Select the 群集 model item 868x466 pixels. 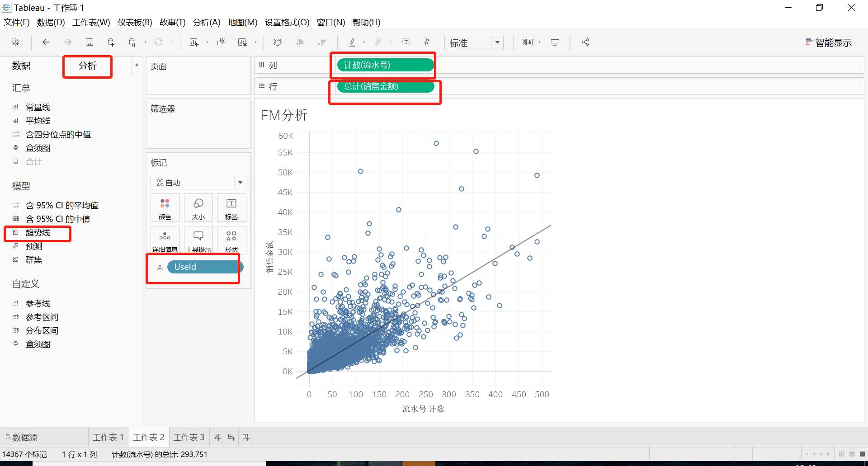pyautogui.click(x=34, y=259)
